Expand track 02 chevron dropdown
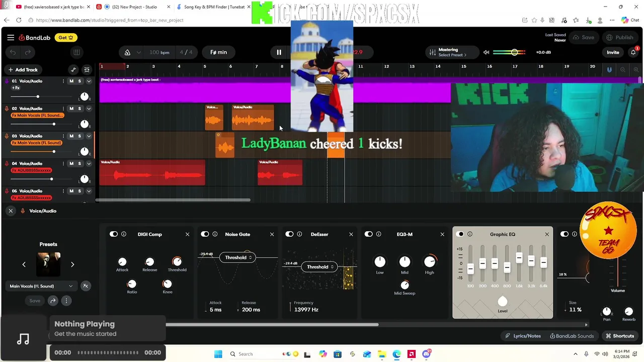 (x=89, y=109)
